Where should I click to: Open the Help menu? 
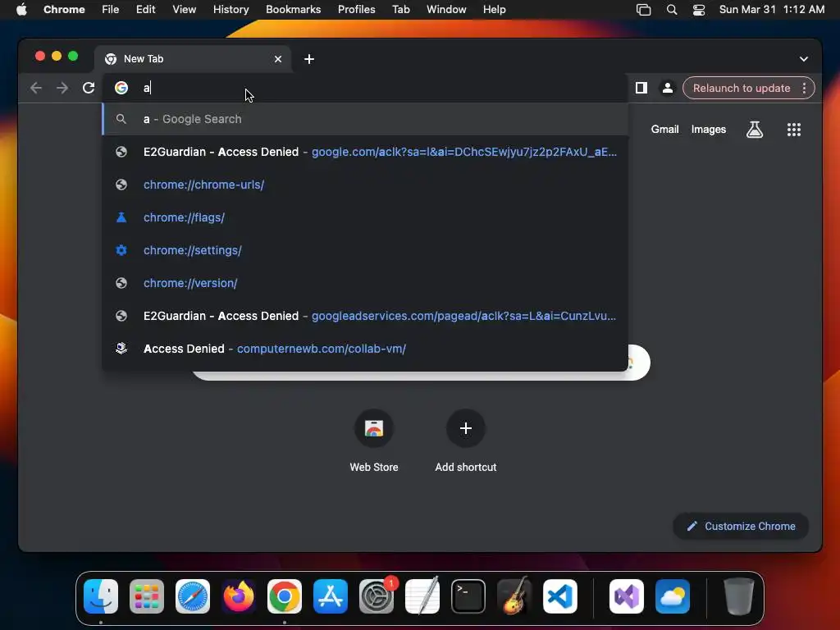tap(494, 10)
